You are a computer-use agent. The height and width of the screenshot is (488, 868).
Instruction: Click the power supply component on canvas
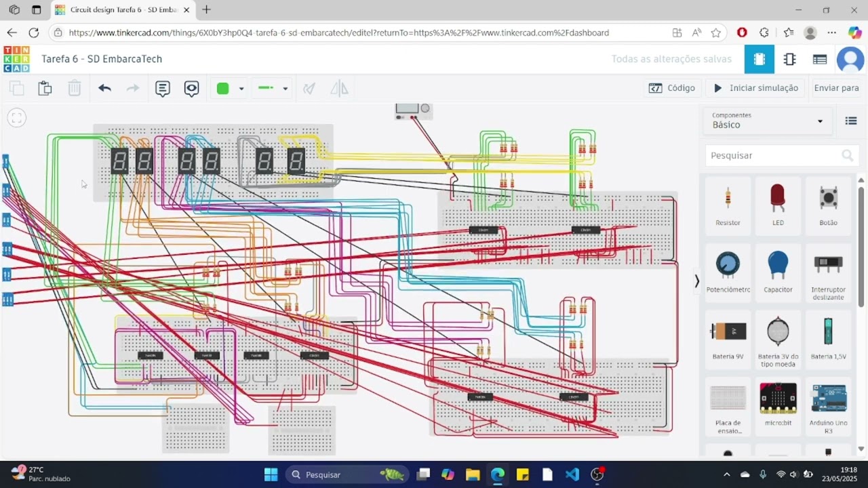point(413,111)
